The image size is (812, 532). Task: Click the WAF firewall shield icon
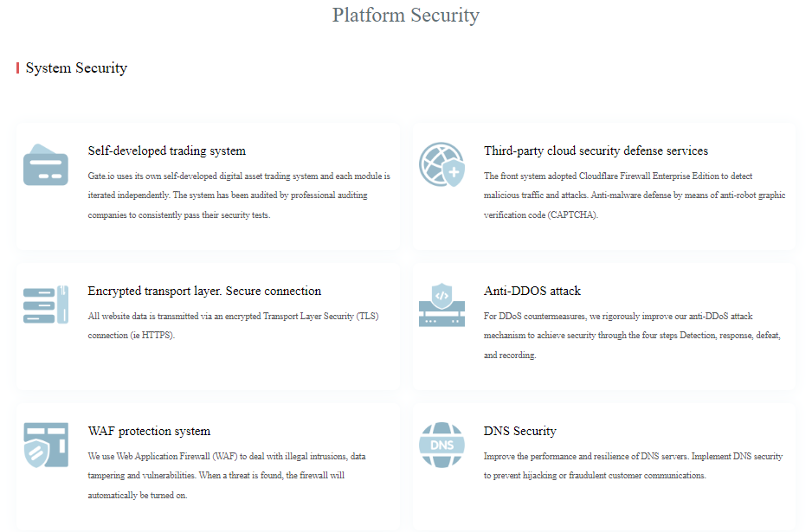46,445
